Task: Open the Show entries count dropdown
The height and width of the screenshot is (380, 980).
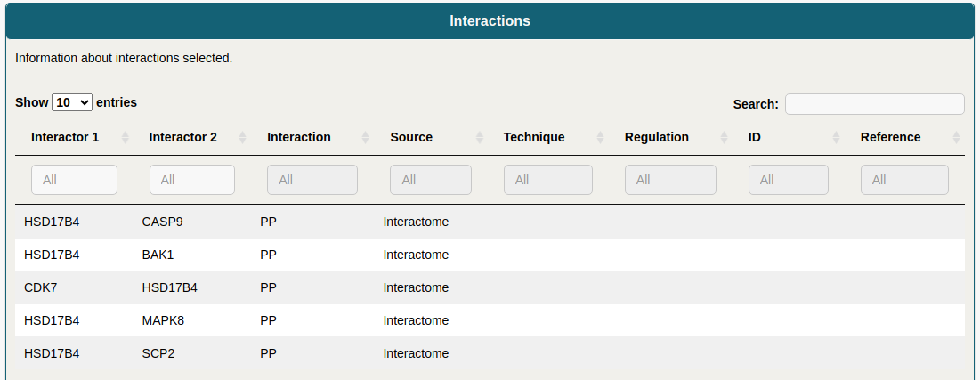Action: point(72,102)
